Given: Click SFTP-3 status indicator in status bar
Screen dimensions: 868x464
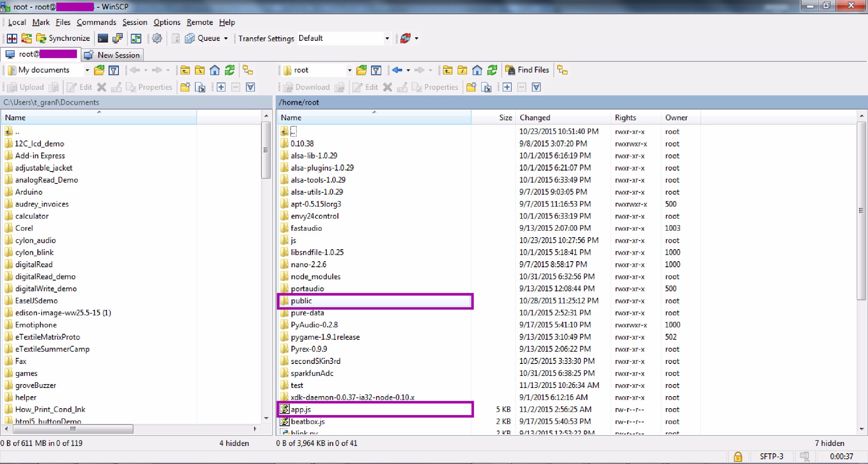Looking at the screenshot, I should (x=771, y=456).
